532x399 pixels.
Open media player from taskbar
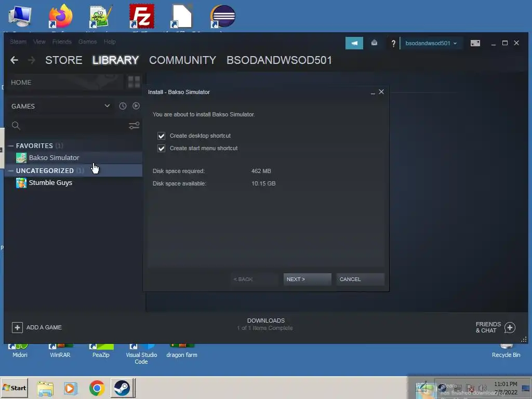click(x=71, y=388)
